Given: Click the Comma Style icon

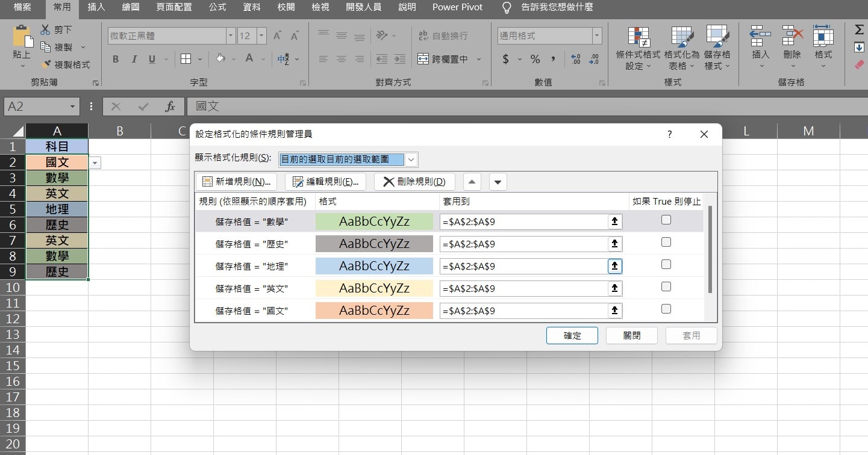Looking at the screenshot, I should click(553, 59).
